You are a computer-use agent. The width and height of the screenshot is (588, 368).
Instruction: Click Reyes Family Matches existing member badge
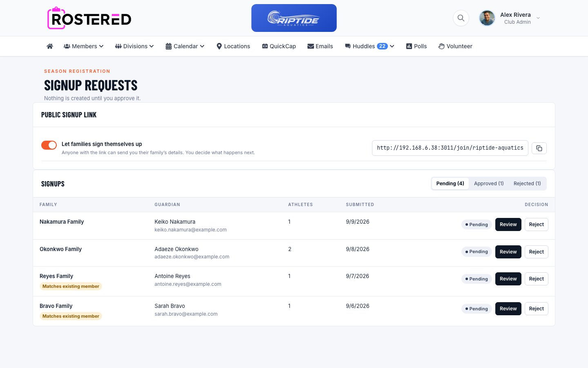(71, 286)
